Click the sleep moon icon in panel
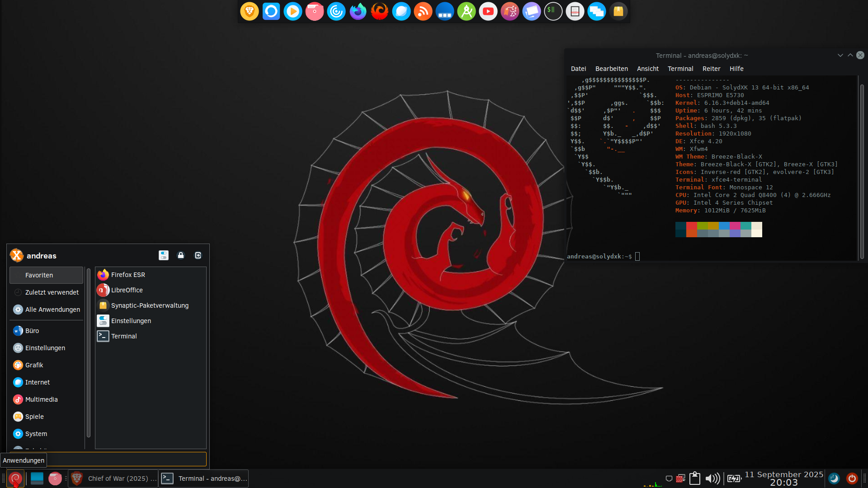The height and width of the screenshot is (488, 868). (834, 479)
